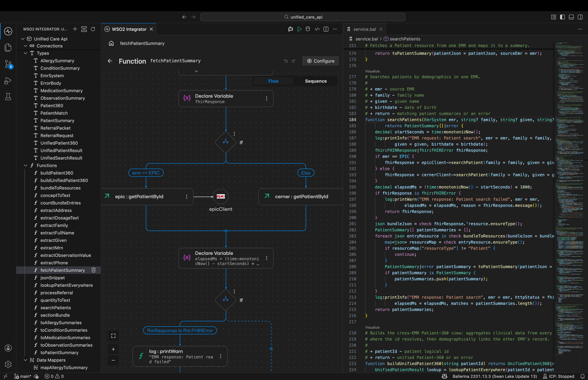Zoom out of the flow diagram
Screen dimensions: 588x380
pyautogui.click(x=113, y=360)
